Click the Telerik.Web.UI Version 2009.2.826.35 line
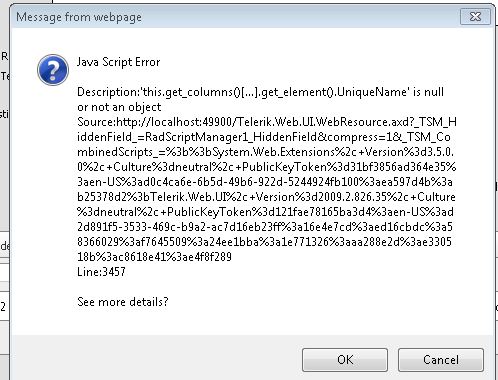This screenshot has width=498, height=380. tap(266, 197)
